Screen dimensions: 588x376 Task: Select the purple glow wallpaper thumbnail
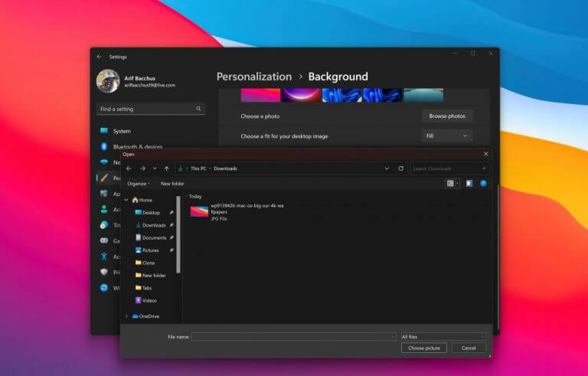301,95
